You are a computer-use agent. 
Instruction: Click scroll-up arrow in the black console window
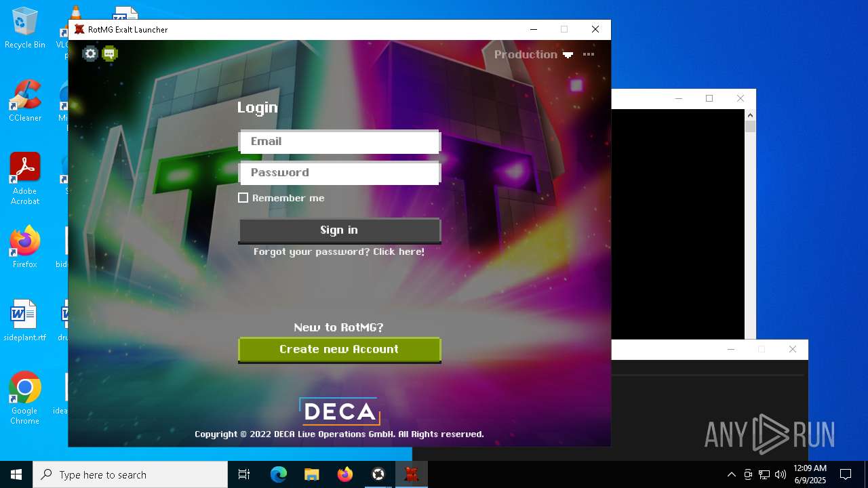[750, 116]
